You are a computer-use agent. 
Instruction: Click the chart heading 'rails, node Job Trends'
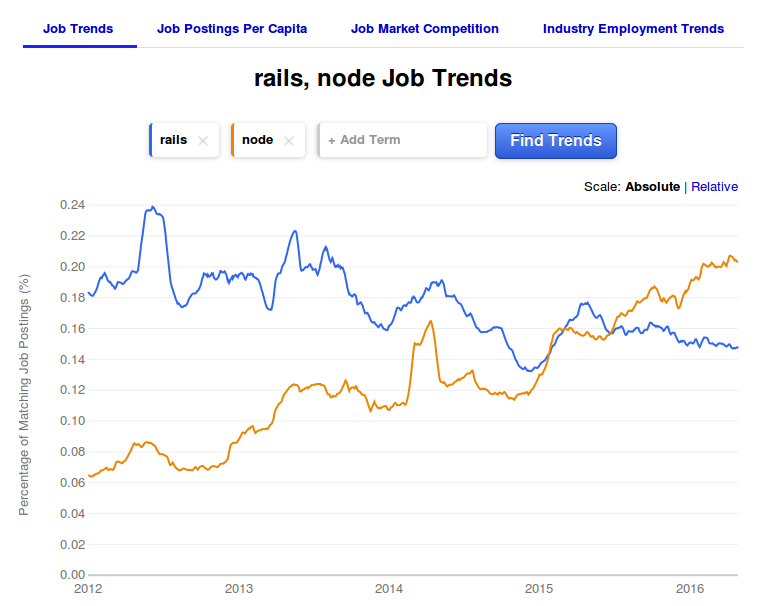click(384, 78)
